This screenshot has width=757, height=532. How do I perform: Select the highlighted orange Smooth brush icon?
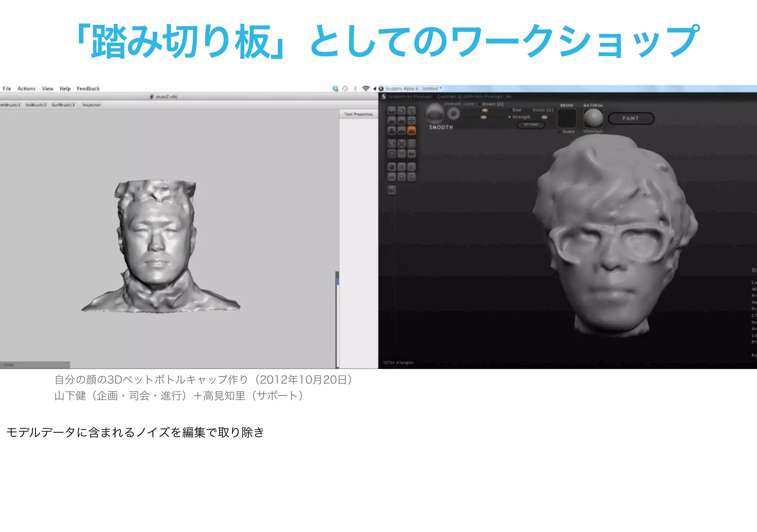[411, 130]
